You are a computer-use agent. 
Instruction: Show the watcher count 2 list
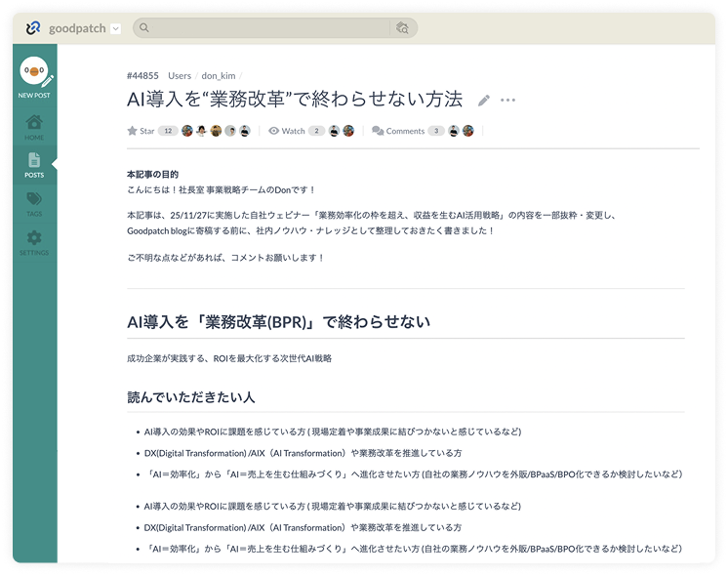[x=316, y=131]
